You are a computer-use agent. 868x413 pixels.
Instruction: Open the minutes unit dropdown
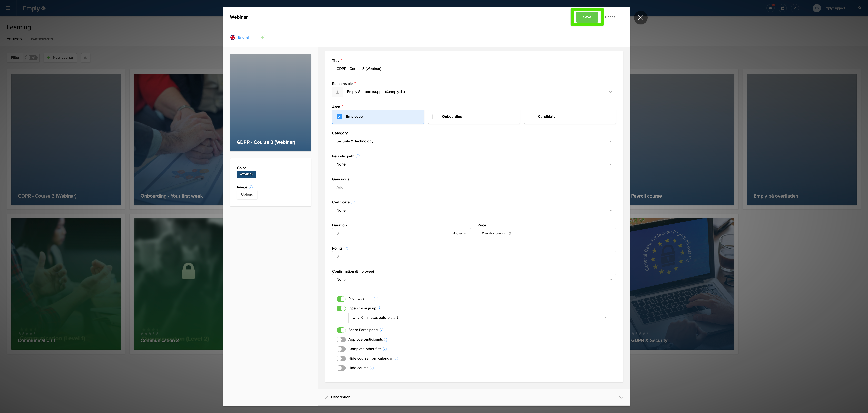coord(459,234)
